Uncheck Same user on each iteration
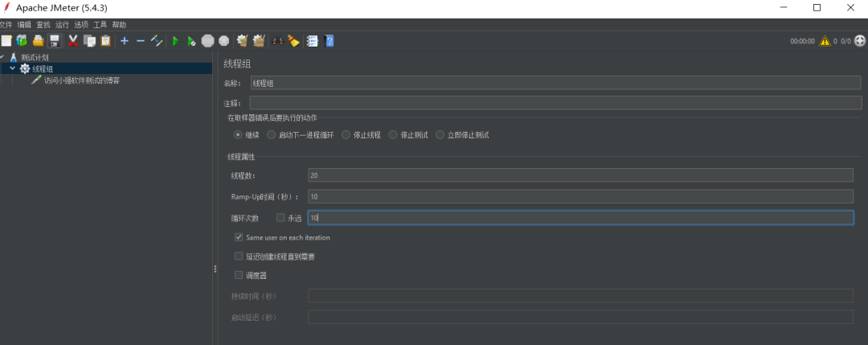Viewport: 868px width, 345px height. (239, 237)
